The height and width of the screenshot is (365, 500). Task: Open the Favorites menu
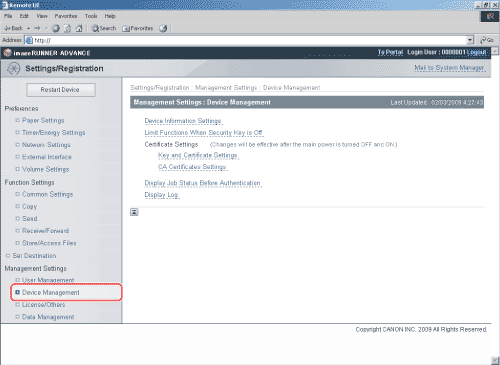66,16
